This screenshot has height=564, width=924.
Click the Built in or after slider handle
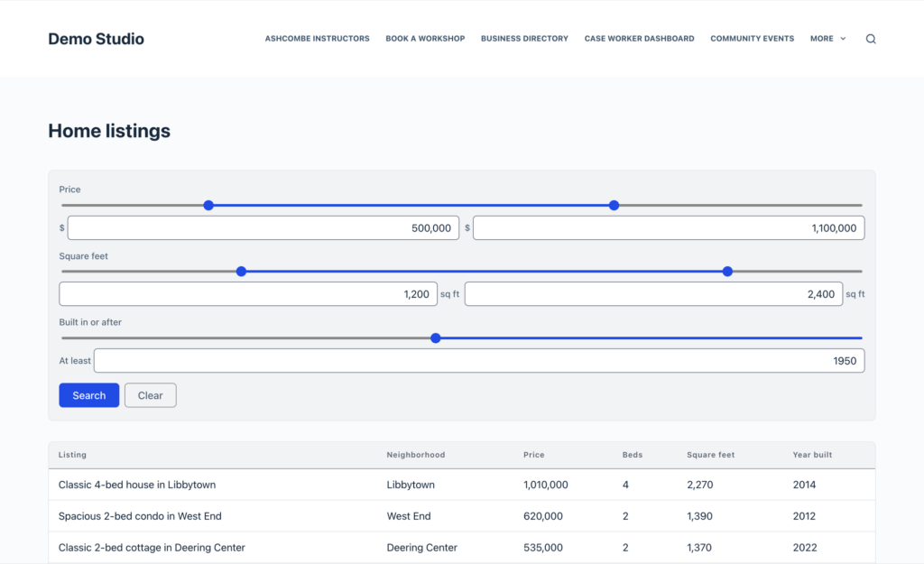tap(436, 337)
